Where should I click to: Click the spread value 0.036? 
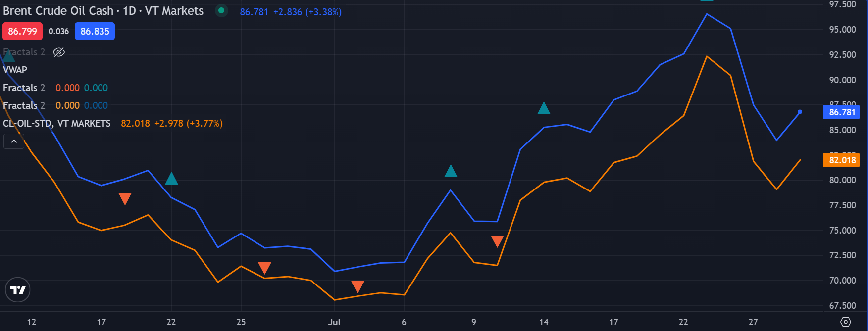(x=58, y=31)
